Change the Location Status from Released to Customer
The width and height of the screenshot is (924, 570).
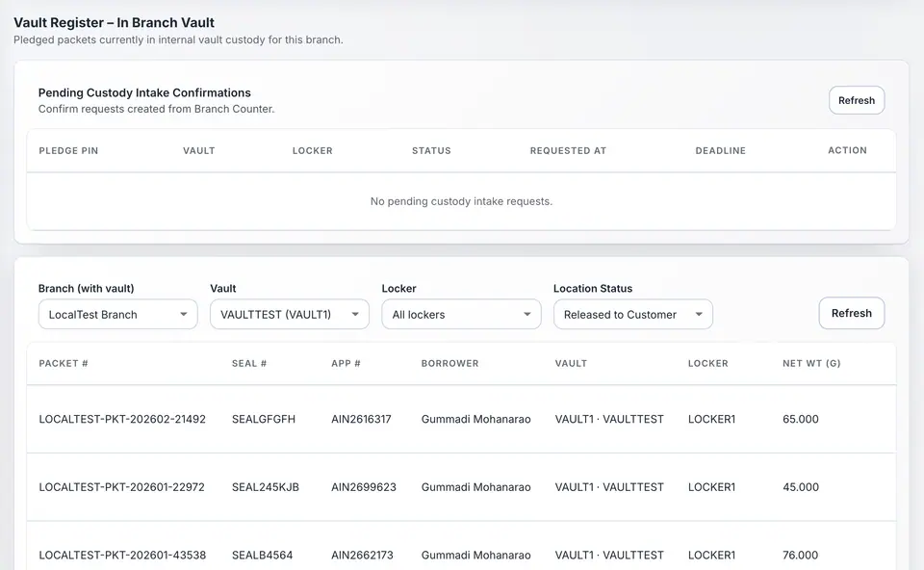click(632, 314)
